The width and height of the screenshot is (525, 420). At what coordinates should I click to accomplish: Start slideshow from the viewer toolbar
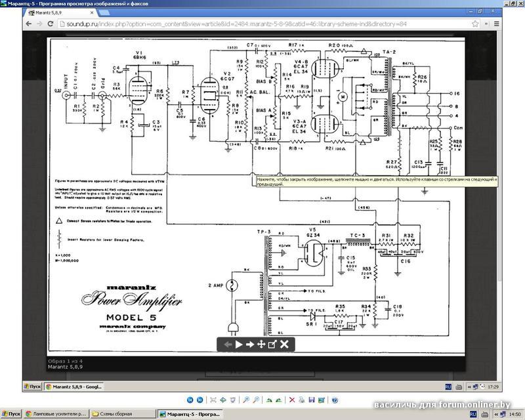(x=233, y=400)
